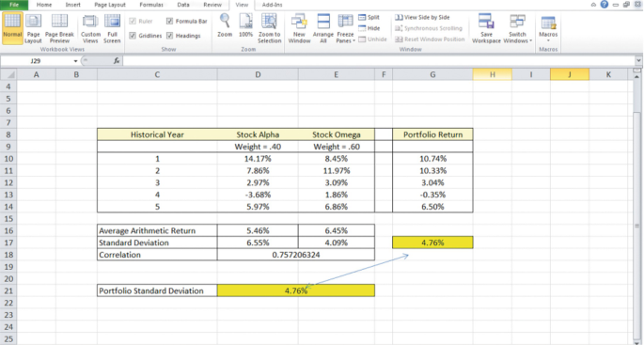644x345 pixels.
Task: Hide the current window
Action: 369,28
